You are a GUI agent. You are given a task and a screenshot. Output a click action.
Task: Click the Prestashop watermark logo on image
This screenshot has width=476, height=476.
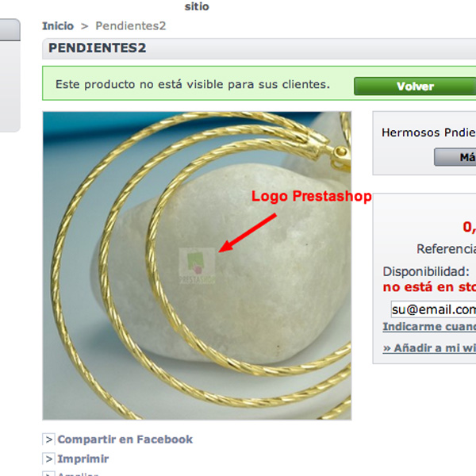pyautogui.click(x=198, y=266)
